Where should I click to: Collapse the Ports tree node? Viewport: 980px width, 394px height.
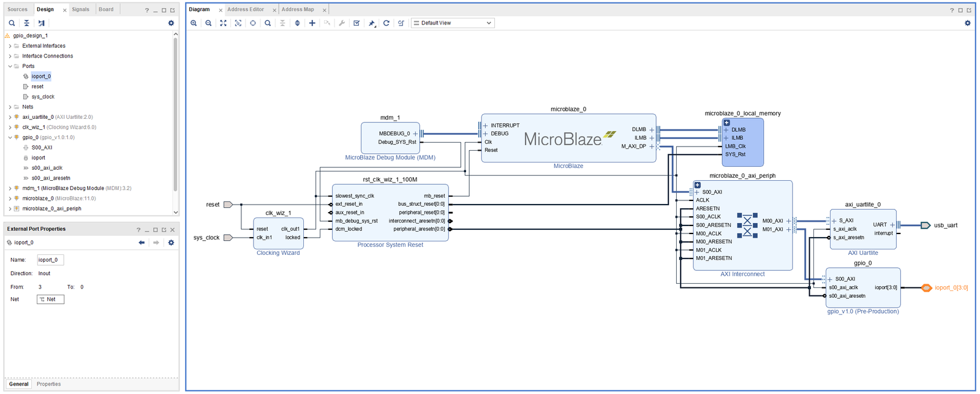pyautogui.click(x=10, y=66)
